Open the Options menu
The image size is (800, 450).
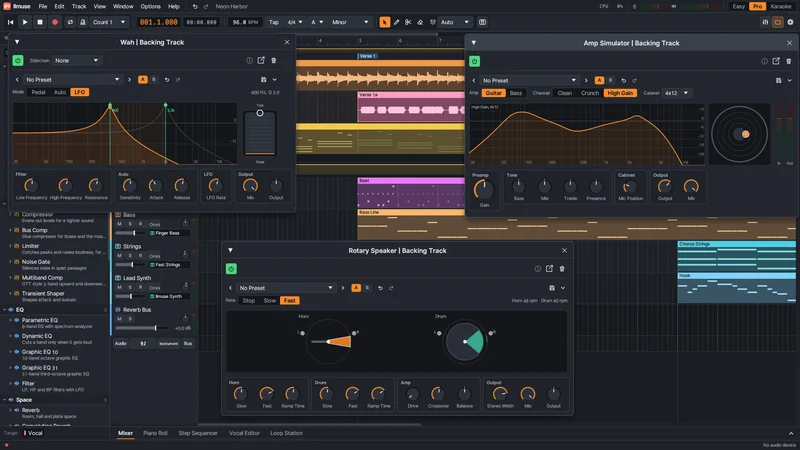coord(150,7)
